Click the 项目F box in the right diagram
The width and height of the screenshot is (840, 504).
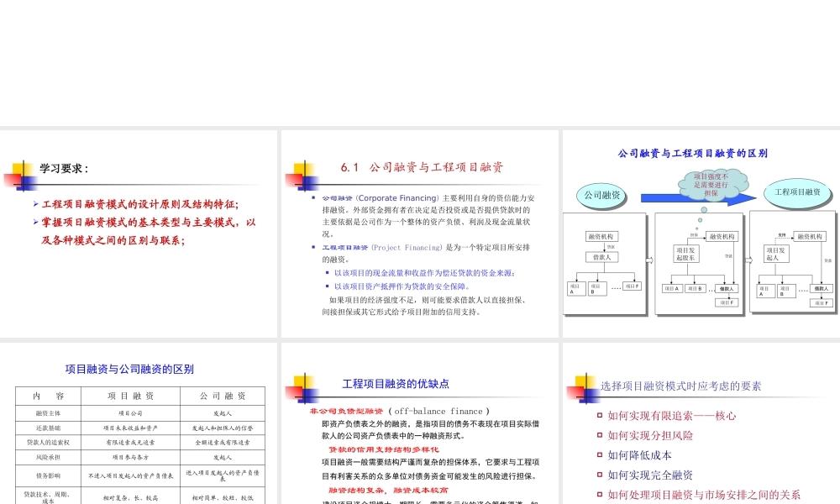pos(823,303)
